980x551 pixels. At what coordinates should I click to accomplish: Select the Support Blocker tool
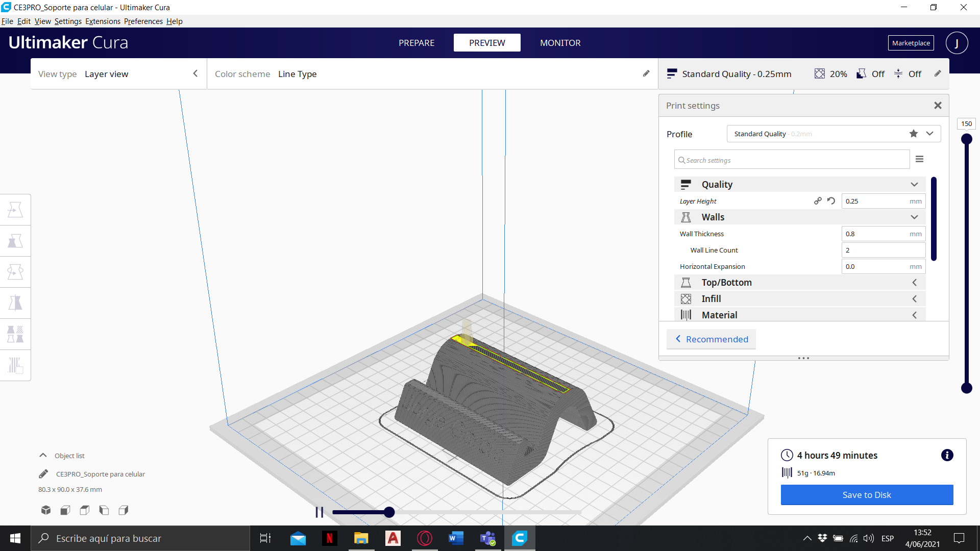[15, 365]
